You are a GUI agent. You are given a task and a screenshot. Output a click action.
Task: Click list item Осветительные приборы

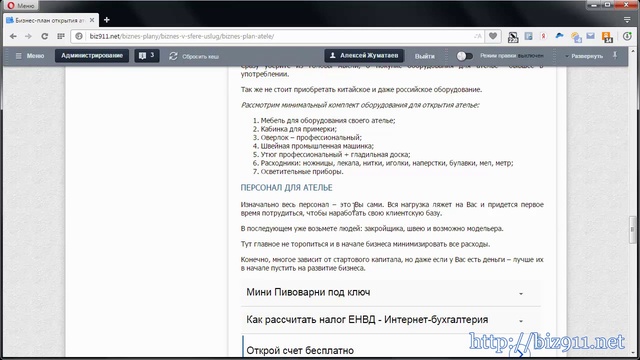(x=302, y=172)
